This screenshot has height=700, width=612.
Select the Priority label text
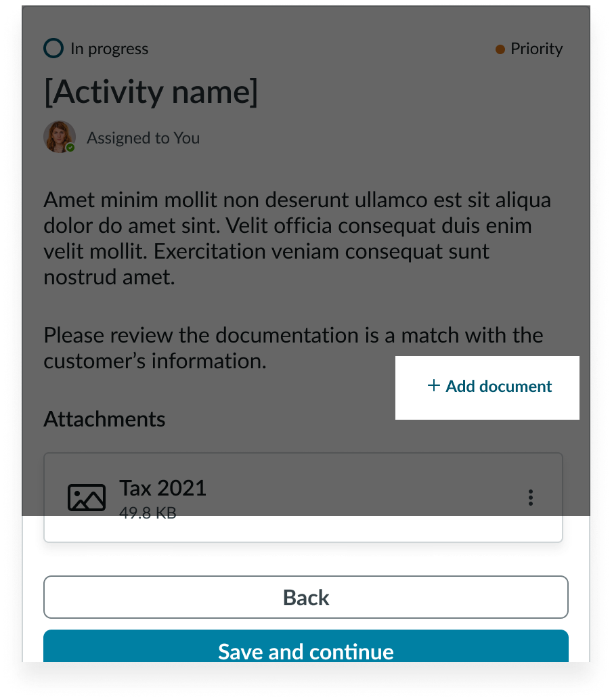click(537, 49)
